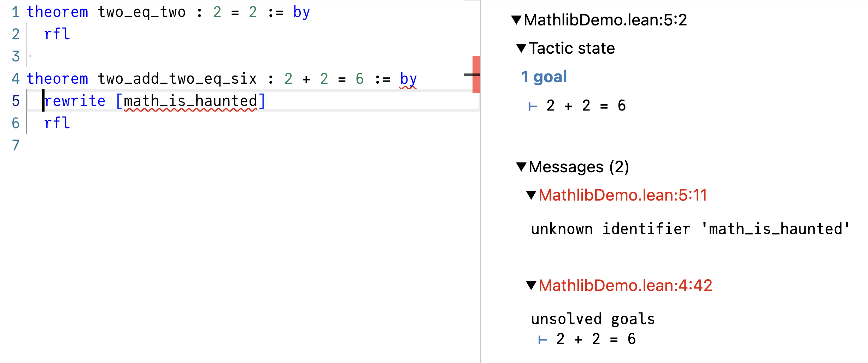
Task: Click the turnstile symbol in Tactic state goal
Action: (533, 106)
